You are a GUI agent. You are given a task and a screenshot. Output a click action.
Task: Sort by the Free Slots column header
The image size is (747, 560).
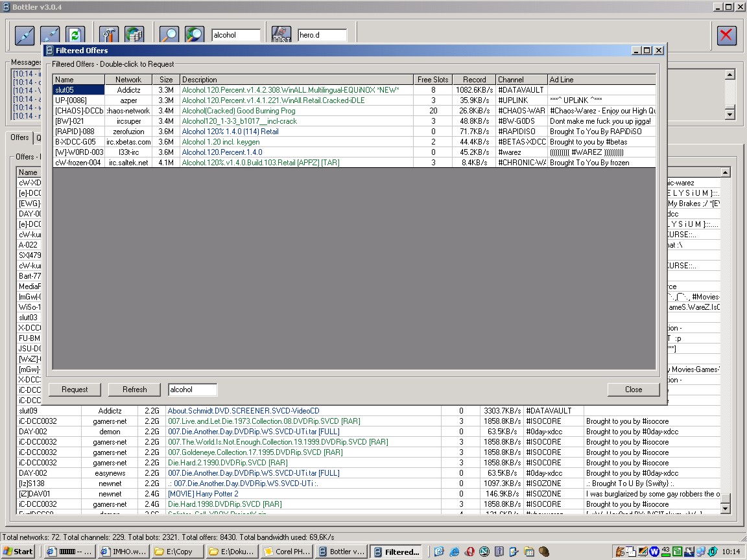(433, 80)
